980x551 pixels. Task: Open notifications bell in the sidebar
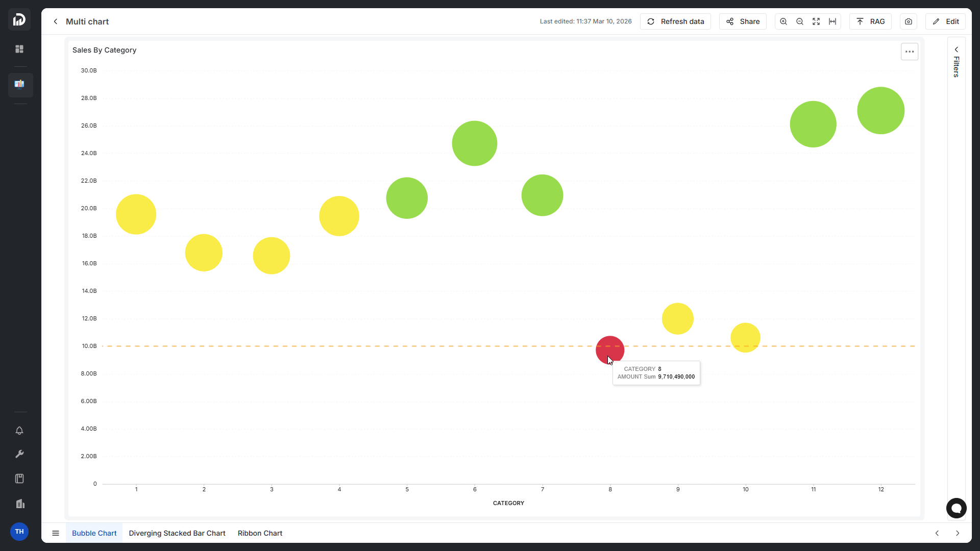[19, 431]
